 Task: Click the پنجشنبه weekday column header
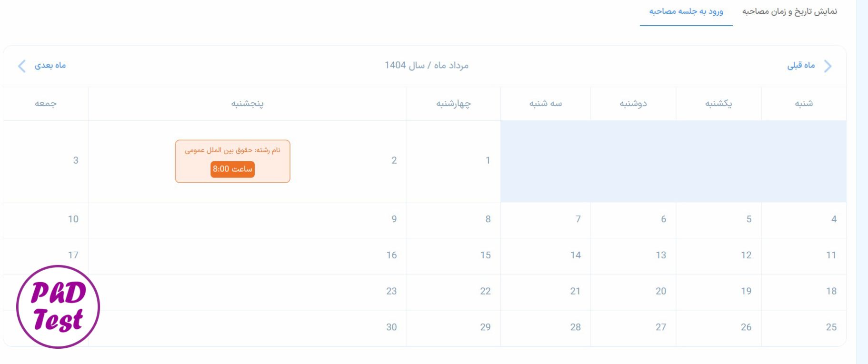247,104
